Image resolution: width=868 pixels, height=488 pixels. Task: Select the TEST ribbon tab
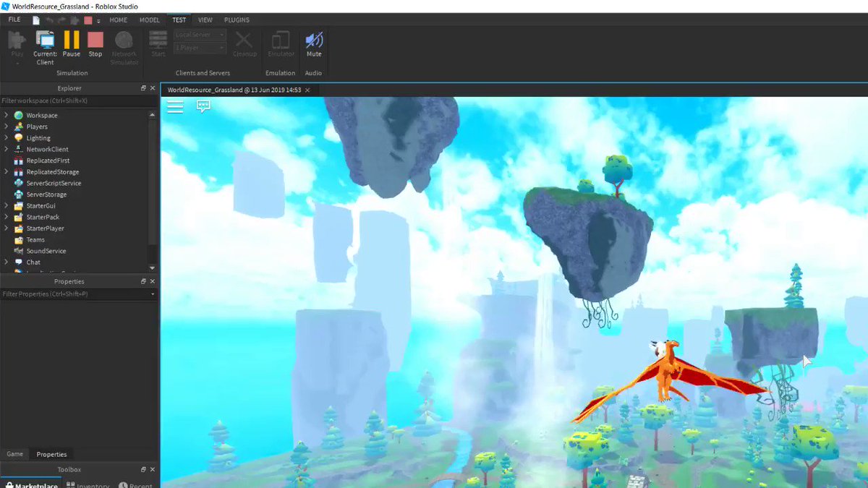tap(179, 20)
